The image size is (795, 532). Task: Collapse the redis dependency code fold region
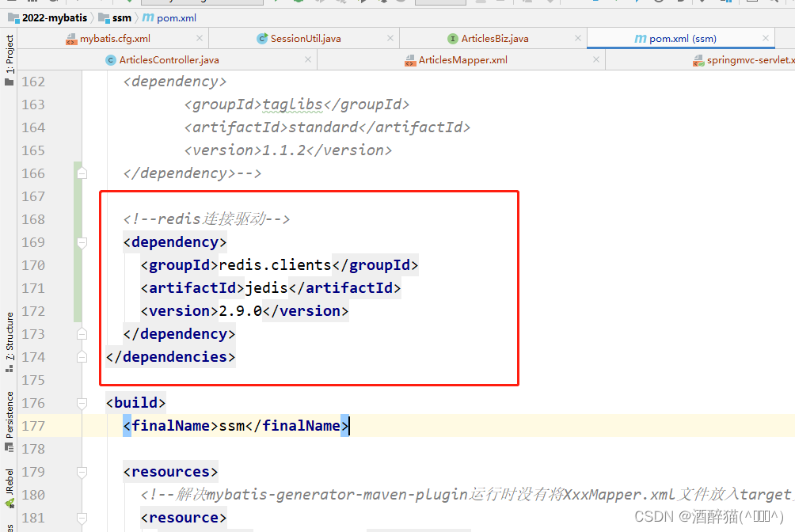[81, 241]
